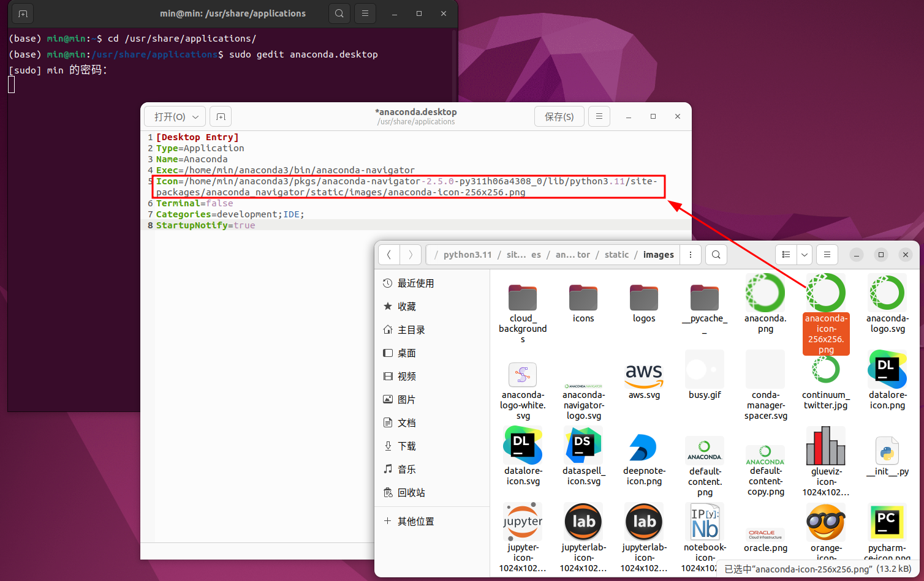Open 文档 documents in sidebar

tap(432, 423)
